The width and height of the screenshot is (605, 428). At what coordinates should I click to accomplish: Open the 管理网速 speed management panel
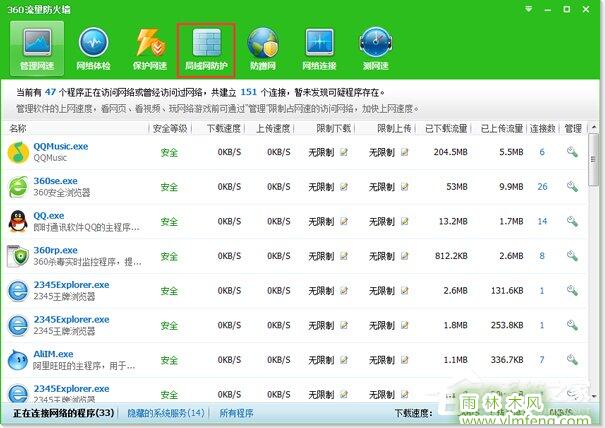click(36, 50)
